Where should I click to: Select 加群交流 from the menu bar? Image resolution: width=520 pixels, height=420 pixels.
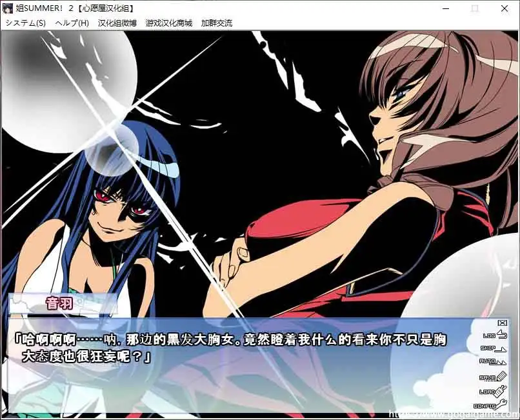click(217, 22)
